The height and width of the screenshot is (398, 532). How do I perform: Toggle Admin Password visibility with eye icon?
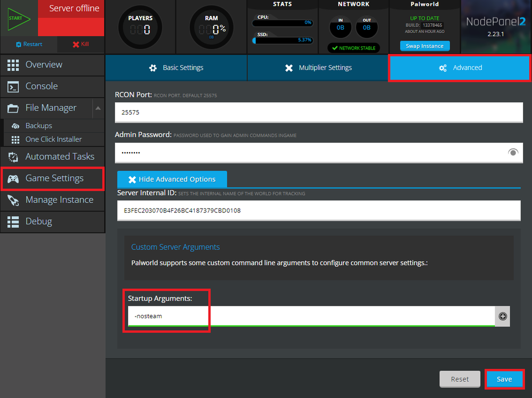pos(513,152)
